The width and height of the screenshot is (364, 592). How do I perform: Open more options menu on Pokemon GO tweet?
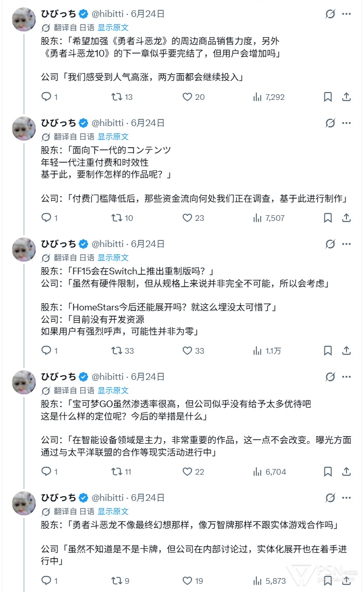[346, 377]
